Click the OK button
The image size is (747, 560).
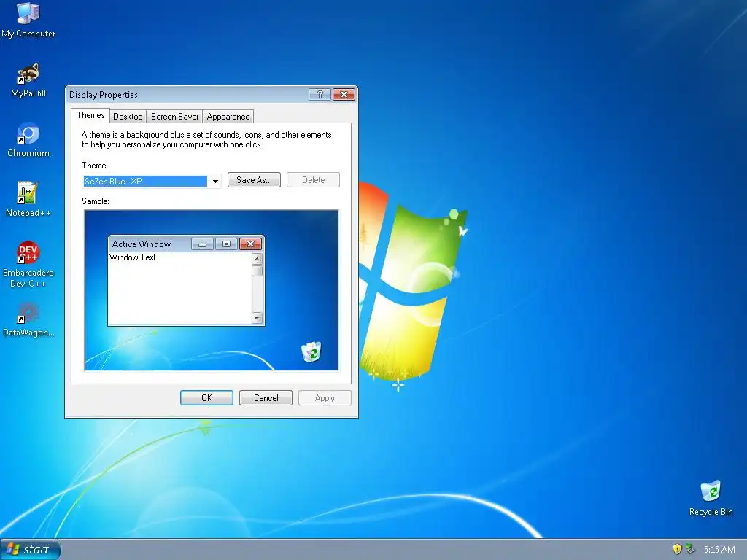206,397
